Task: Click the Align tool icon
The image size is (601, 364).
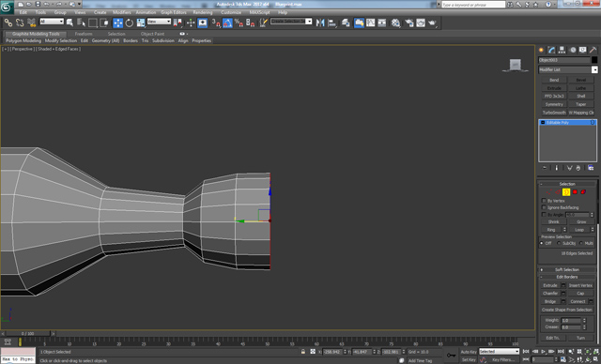Action: pyautogui.click(x=331, y=23)
